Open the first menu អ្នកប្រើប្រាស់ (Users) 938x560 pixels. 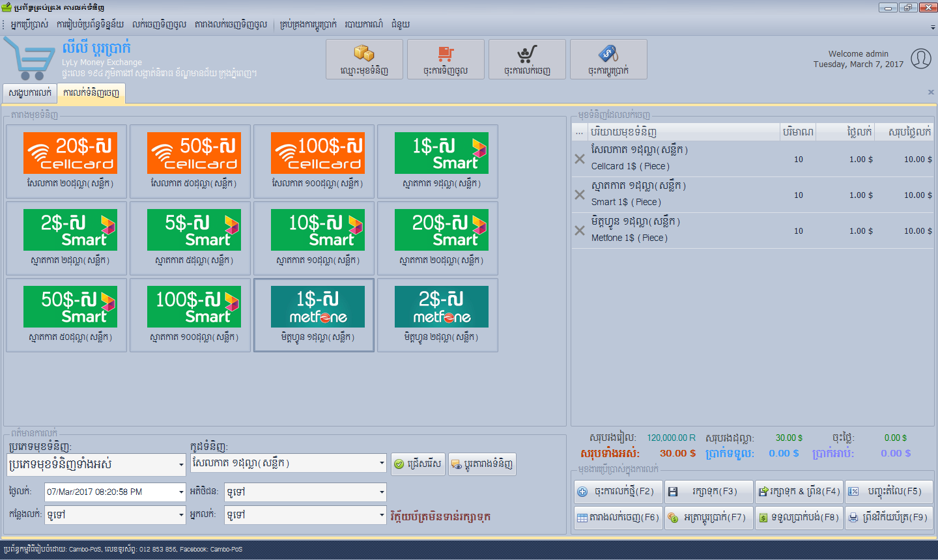coord(30,25)
